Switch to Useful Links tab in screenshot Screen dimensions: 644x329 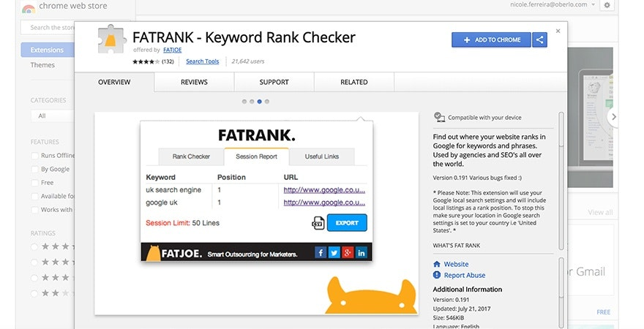[321, 156]
